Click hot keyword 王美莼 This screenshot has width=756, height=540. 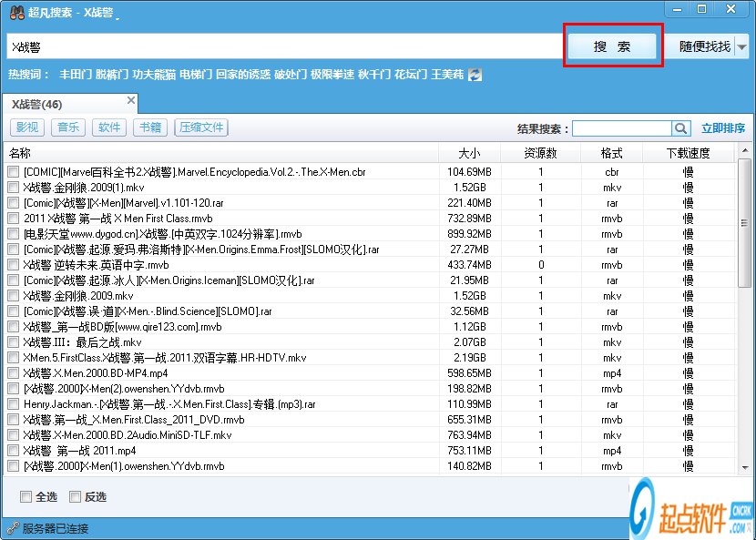click(x=447, y=75)
